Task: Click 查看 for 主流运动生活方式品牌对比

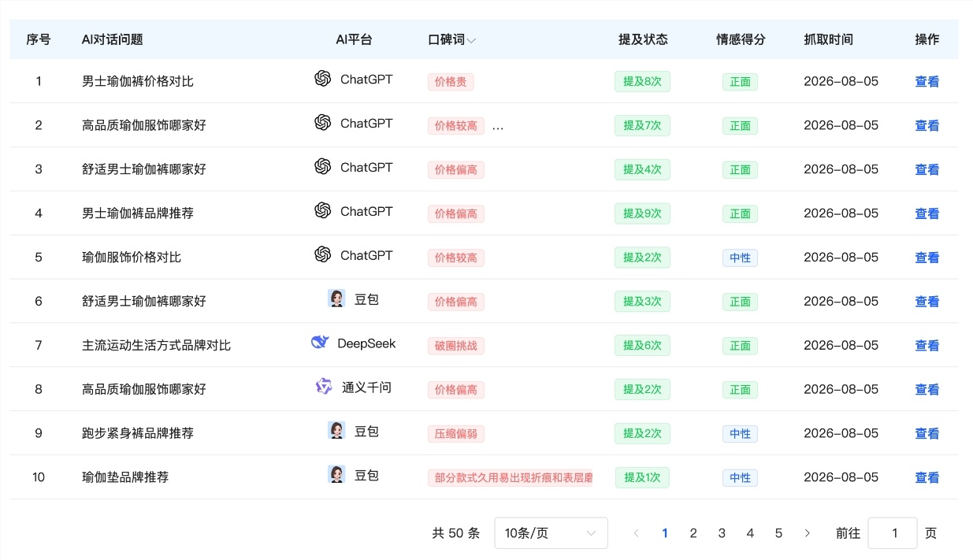Action: coord(927,346)
